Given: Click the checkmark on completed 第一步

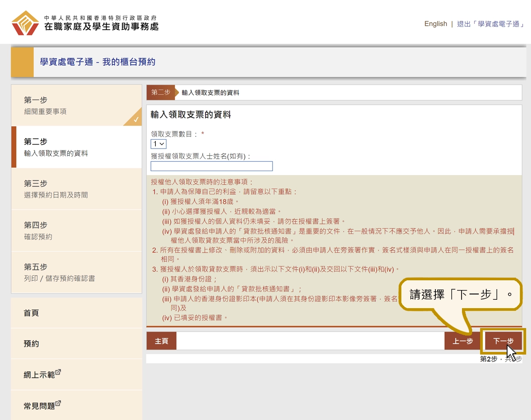Looking at the screenshot, I should [136, 119].
